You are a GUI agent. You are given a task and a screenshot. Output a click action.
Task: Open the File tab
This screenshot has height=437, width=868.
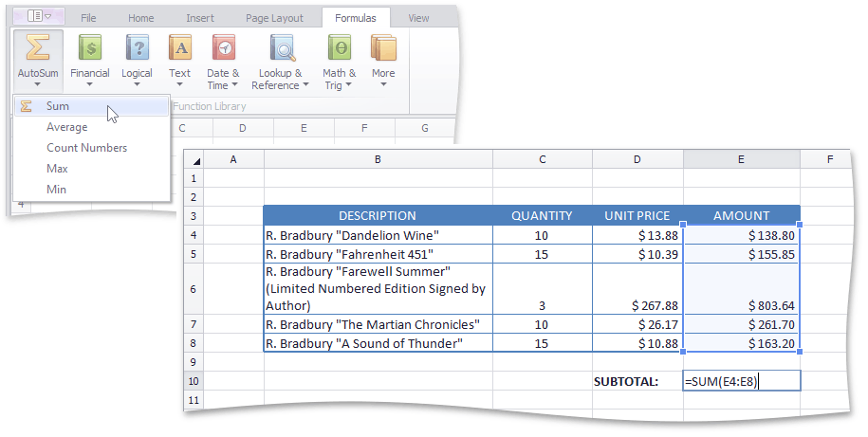[x=88, y=18]
